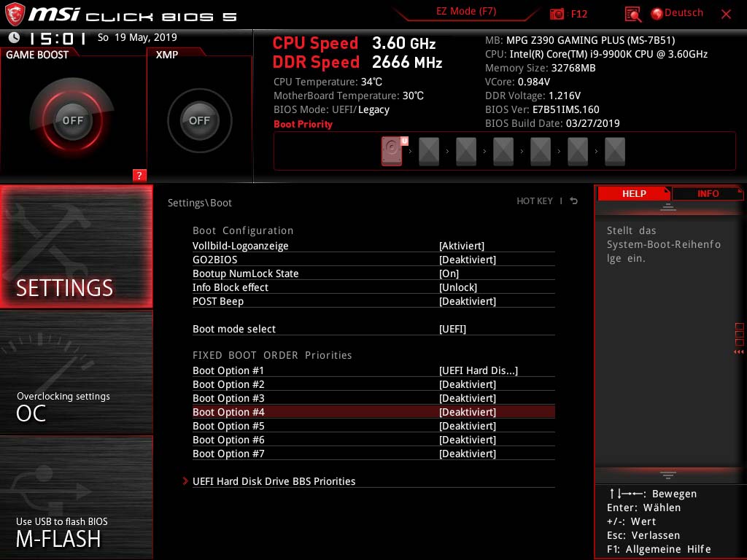747x560 pixels.
Task: Select the Boot Option #6 label
Action: pos(228,440)
